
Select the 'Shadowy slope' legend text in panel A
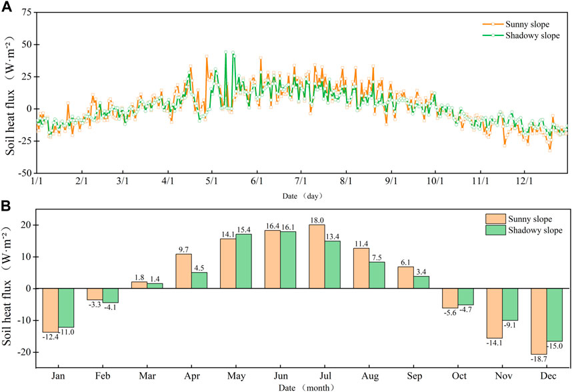pyautogui.click(x=532, y=36)
